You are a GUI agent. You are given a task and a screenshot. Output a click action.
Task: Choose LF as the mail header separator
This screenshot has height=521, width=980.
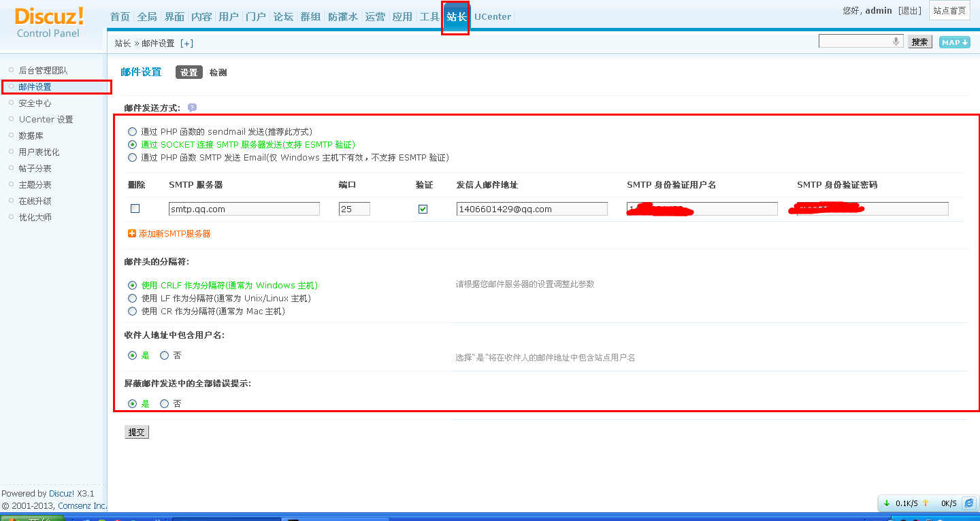[132, 299]
